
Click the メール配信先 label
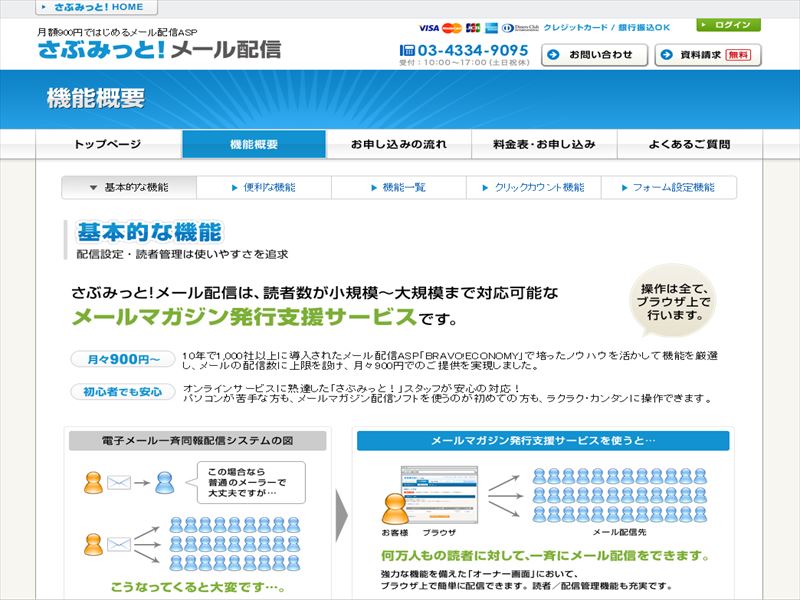pyautogui.click(x=619, y=532)
